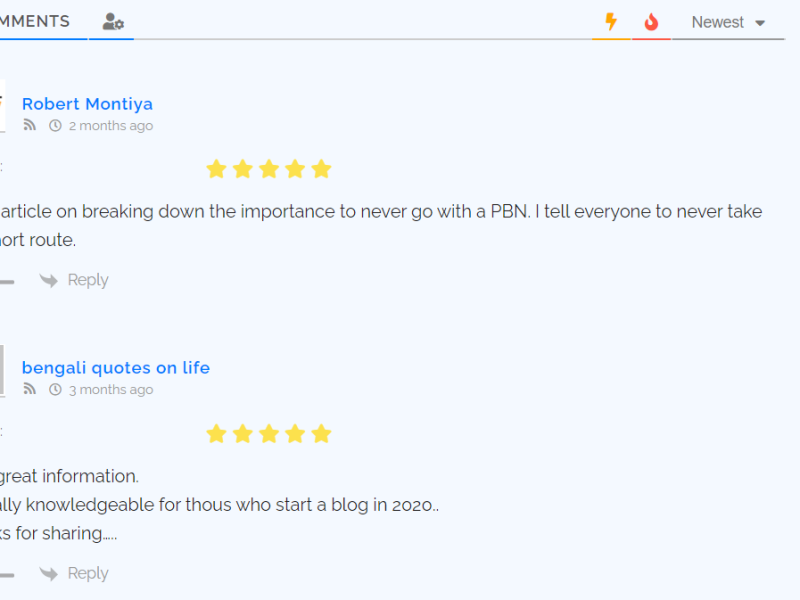The height and width of the screenshot is (600, 800).
Task: Sort by most reacted lightning icon
Action: click(x=611, y=22)
